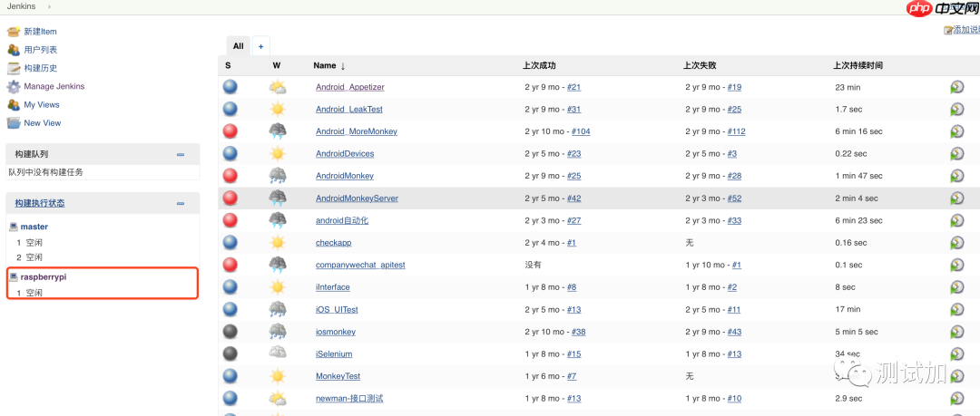Click the schedule build icon for AndroidMonkeyServer
The height and width of the screenshot is (416, 980).
click(956, 198)
